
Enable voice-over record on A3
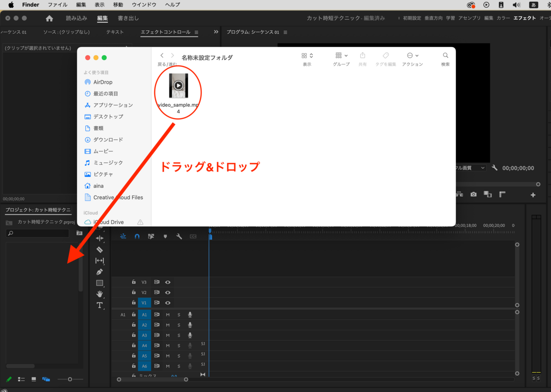pos(190,336)
